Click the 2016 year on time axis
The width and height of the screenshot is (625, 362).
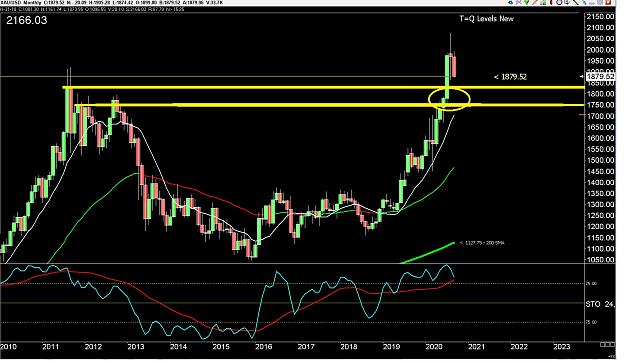263,347
